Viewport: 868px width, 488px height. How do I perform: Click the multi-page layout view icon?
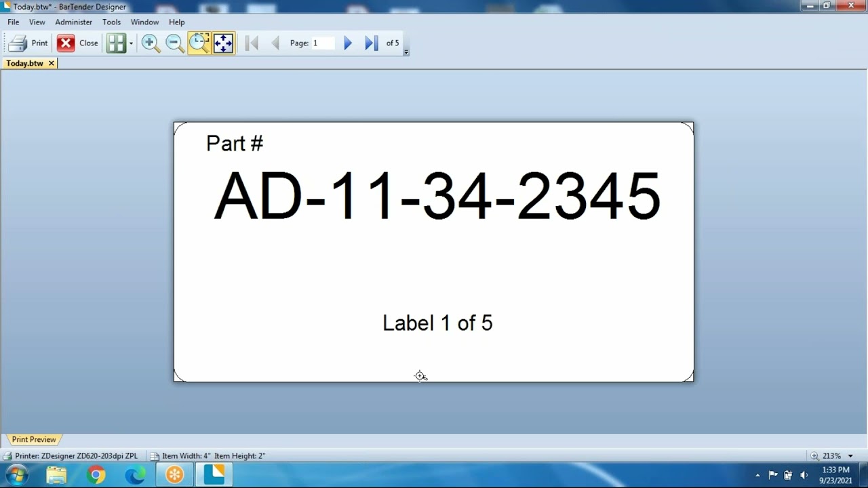(117, 43)
